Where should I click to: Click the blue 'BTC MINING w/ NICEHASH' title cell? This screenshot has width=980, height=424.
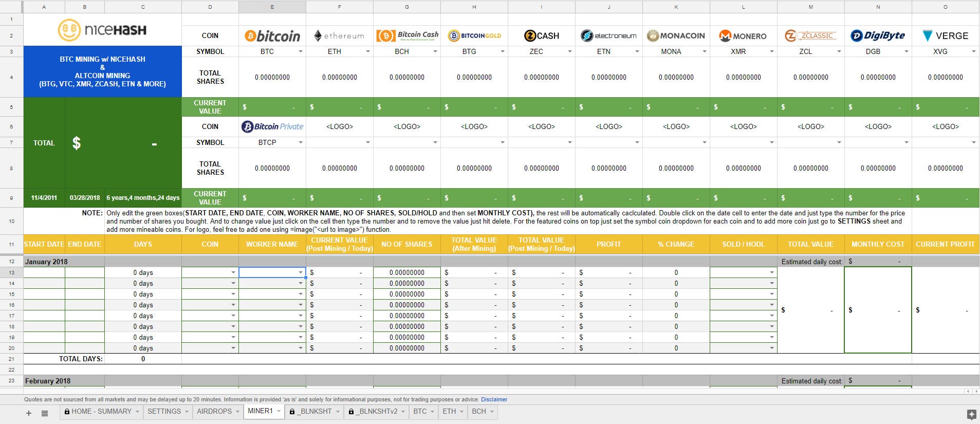coord(102,71)
